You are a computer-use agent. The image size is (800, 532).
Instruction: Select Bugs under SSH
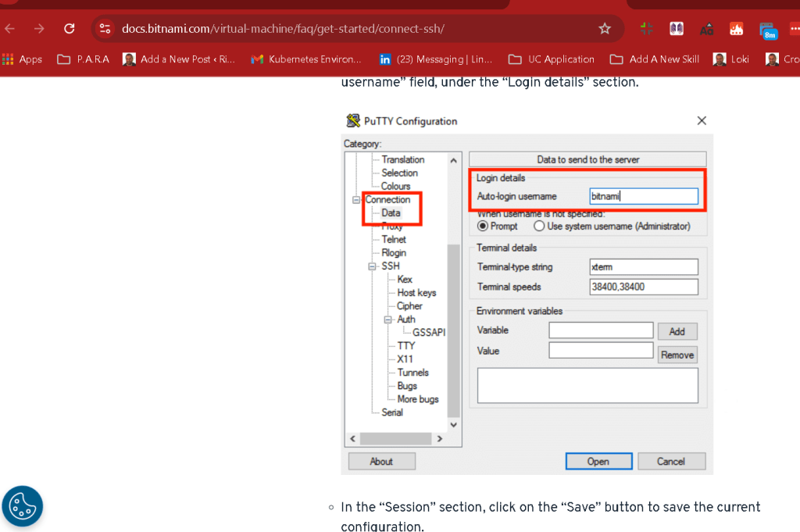406,386
